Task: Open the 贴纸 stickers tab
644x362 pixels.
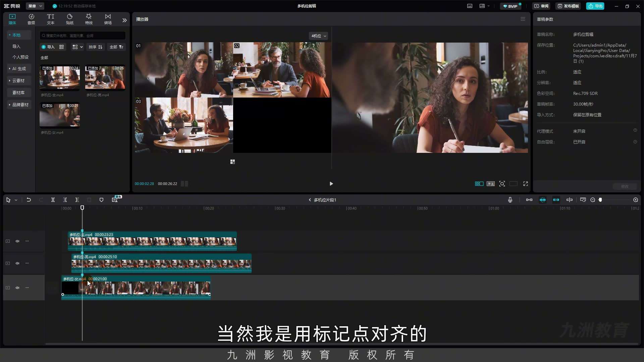Action: point(69,19)
